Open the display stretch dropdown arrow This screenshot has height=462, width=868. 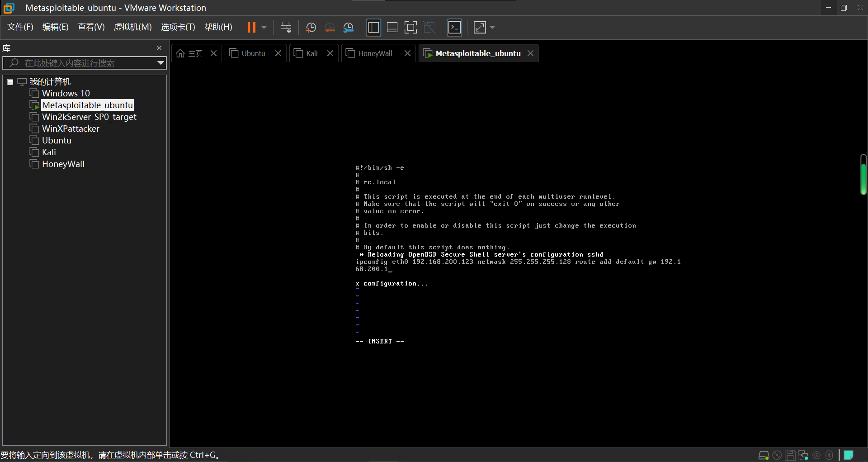(x=492, y=28)
